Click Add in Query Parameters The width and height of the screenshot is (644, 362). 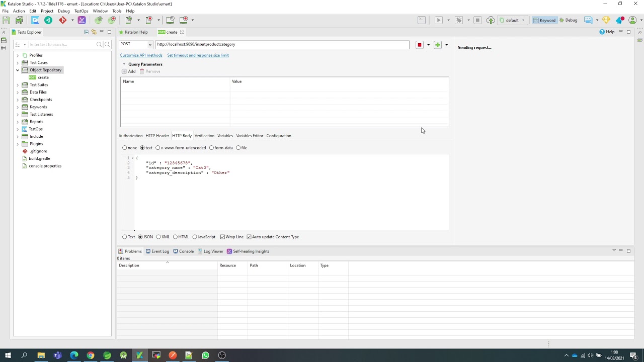129,71
